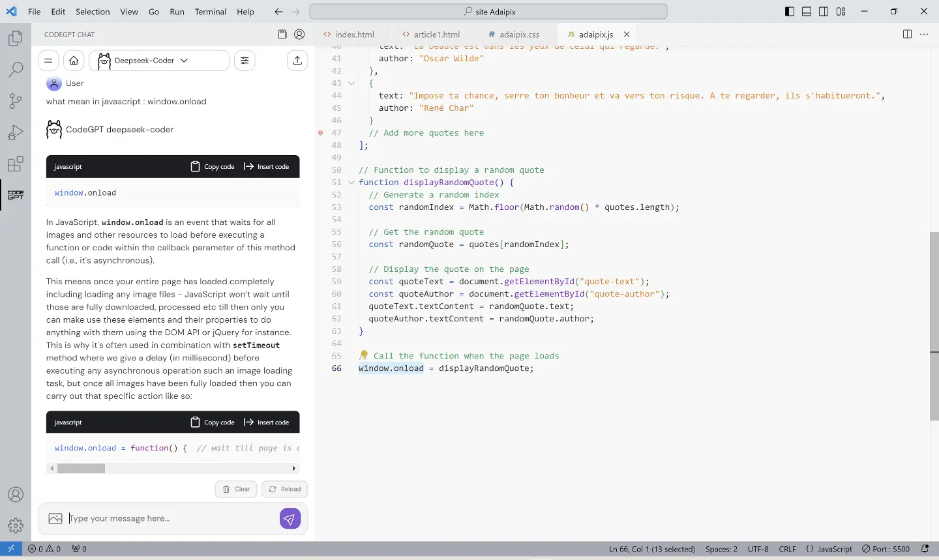This screenshot has width=939, height=560.
Task: Clear the chat conversation
Action: coord(236,489)
